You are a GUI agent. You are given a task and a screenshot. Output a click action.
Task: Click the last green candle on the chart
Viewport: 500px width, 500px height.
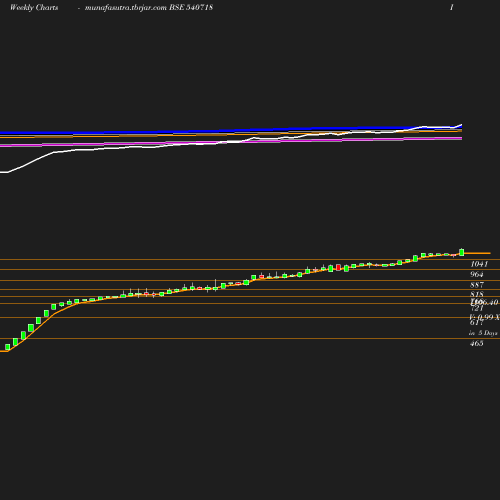tap(462, 252)
